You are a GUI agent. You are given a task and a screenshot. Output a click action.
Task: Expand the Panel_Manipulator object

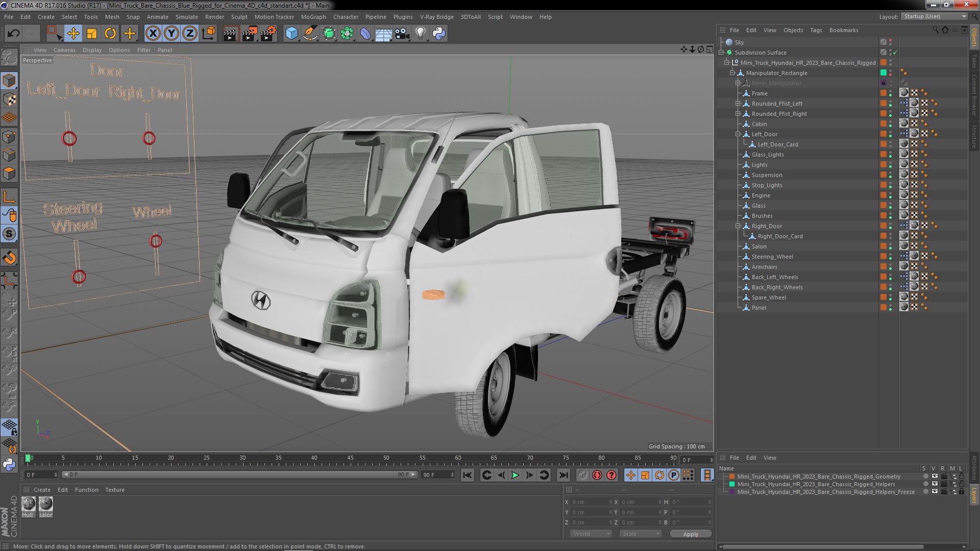point(738,83)
